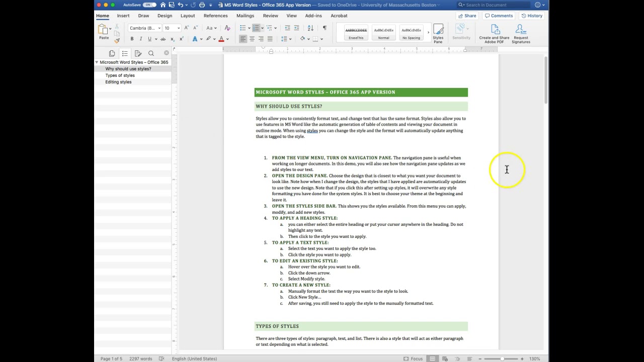Apply the No Spacing style
Screen dimensions: 644x362
tap(411, 33)
